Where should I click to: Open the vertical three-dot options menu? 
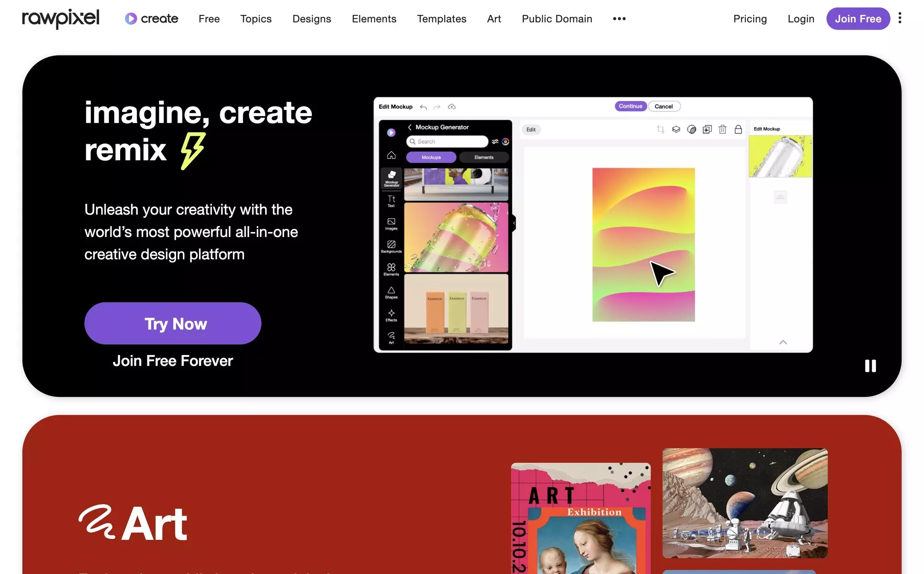(900, 18)
